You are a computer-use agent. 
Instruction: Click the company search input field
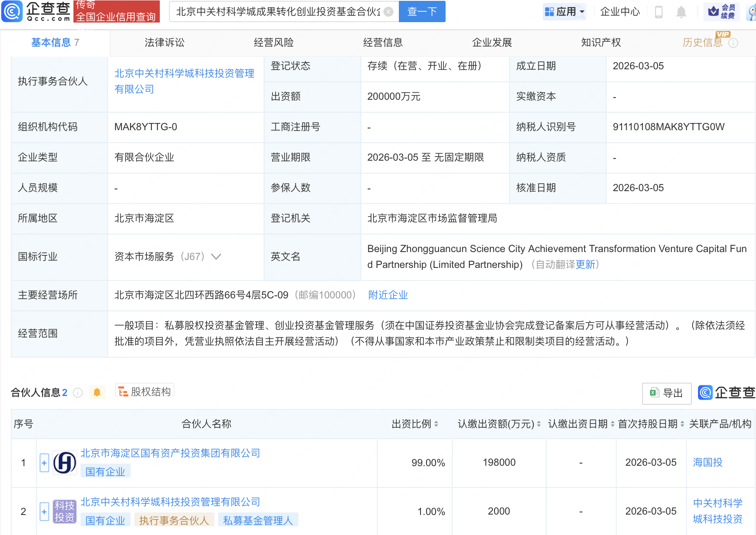coord(277,12)
